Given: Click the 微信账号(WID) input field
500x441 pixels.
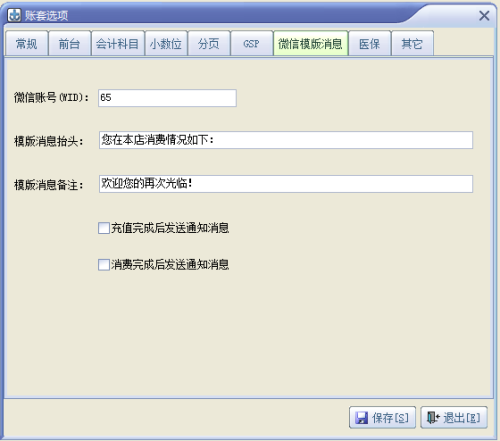Looking at the screenshot, I should coord(167,98).
